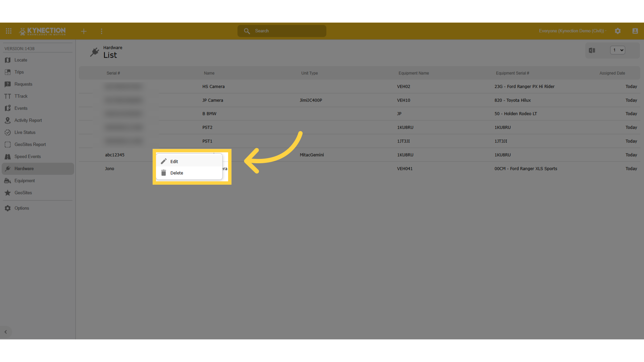Open the apps grid icon
644x362 pixels.
[9, 31]
